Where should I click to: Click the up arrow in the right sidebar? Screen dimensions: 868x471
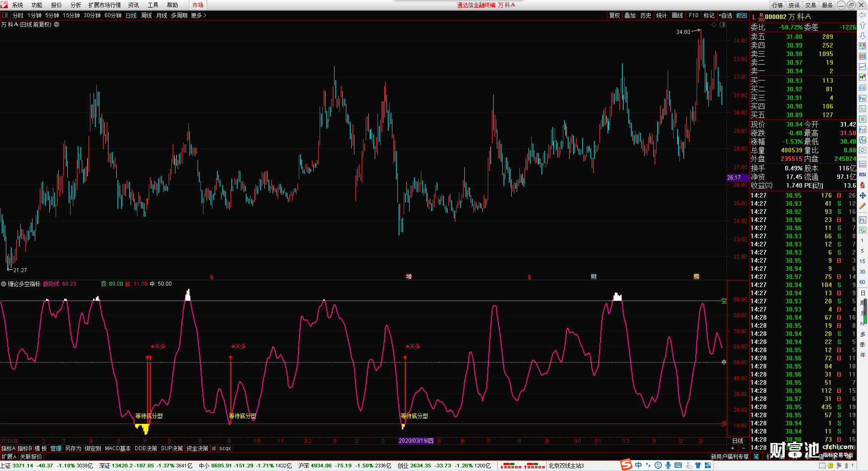862,25
